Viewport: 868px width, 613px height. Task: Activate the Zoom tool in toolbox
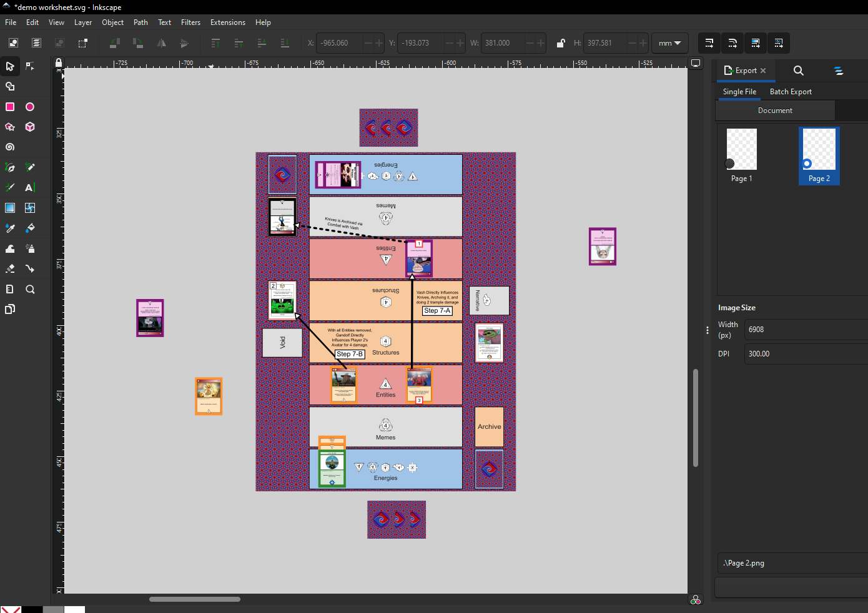pyautogui.click(x=30, y=289)
